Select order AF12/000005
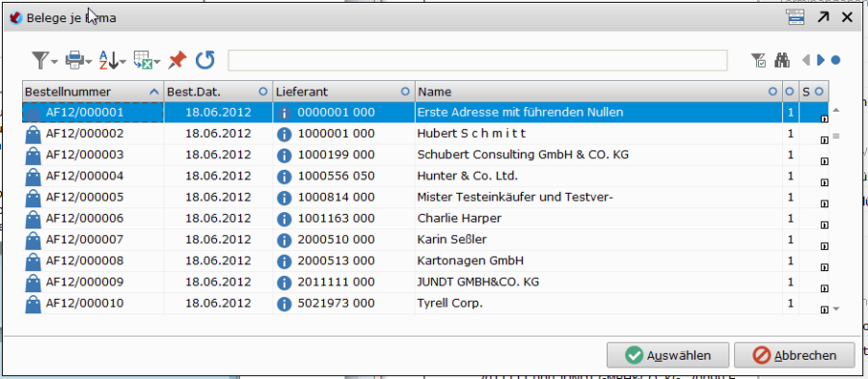Image resolution: width=868 pixels, height=379 pixels. click(85, 198)
